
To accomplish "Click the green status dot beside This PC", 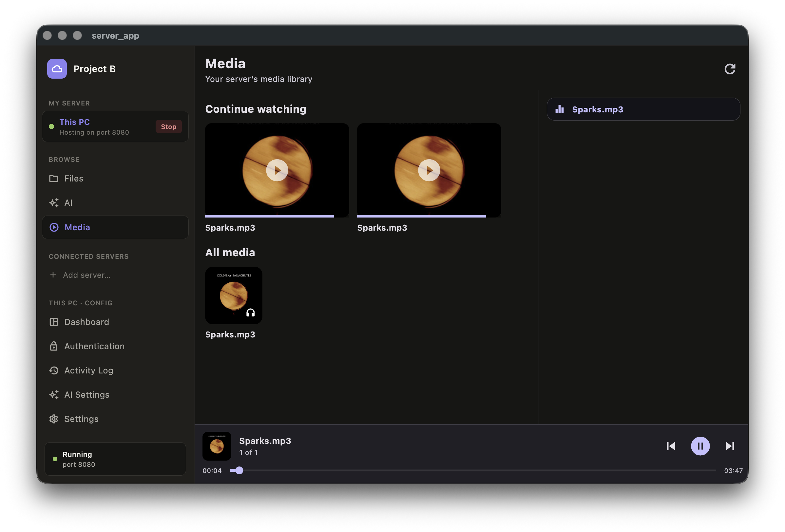I will pos(51,127).
